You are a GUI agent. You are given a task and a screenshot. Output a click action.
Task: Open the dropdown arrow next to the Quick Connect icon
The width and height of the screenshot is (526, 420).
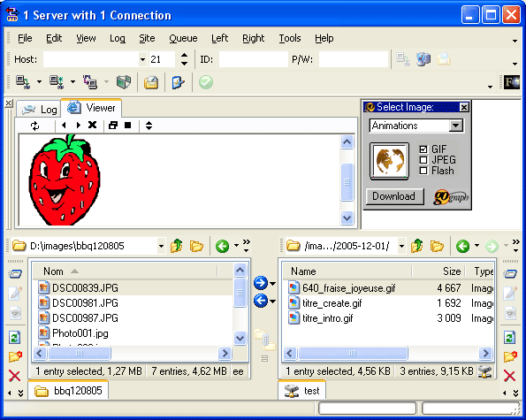click(x=72, y=82)
